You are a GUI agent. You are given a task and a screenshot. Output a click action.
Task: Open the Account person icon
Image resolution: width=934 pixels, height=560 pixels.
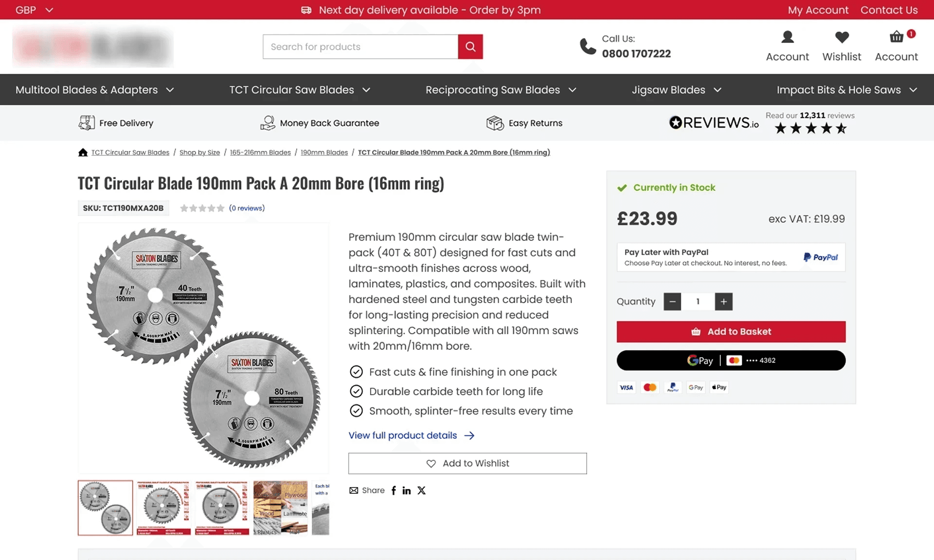click(787, 37)
